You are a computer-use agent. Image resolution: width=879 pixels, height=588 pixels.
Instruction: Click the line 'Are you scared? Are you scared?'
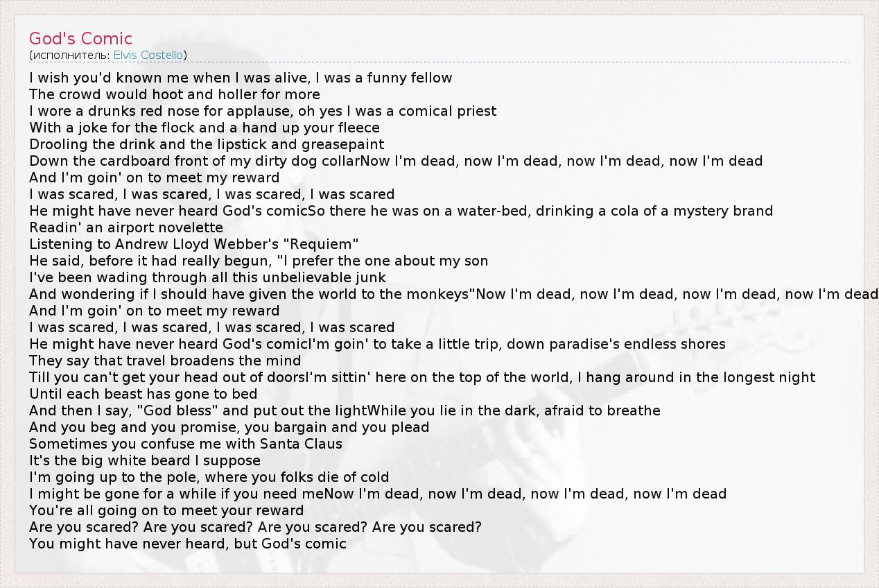[x=255, y=527]
